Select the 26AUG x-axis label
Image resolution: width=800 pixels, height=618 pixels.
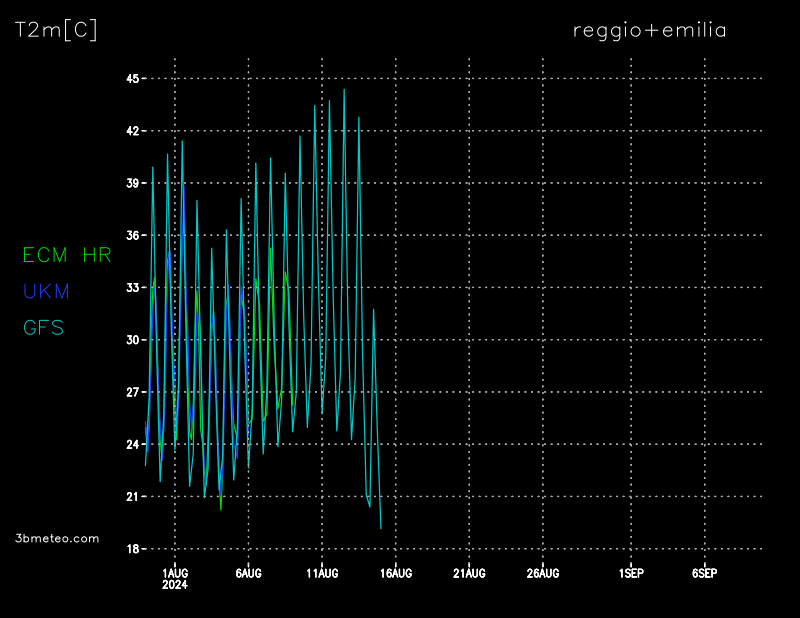pos(543,573)
